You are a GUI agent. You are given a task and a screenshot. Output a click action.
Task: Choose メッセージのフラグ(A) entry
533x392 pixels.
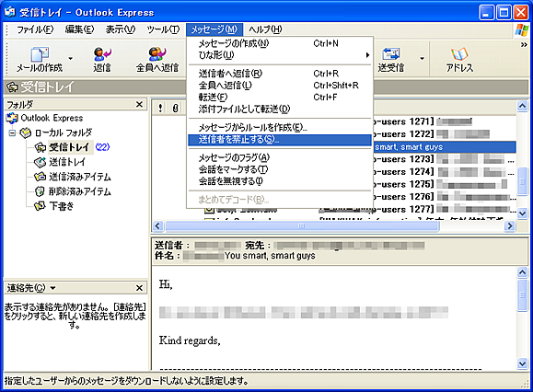(280, 157)
